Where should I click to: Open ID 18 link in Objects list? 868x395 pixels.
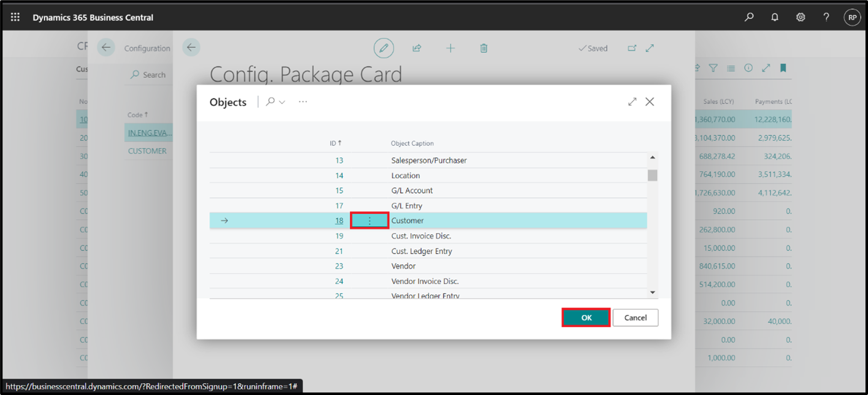[x=339, y=220]
